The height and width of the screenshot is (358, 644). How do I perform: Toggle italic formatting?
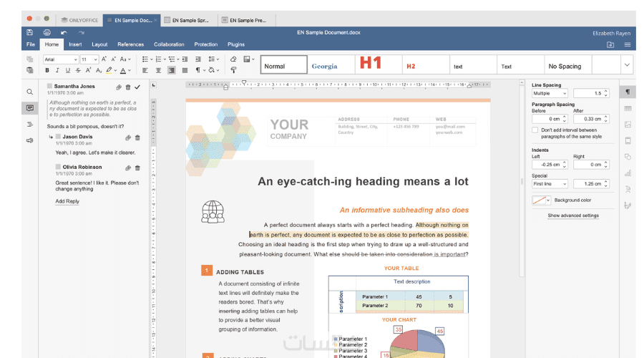point(57,70)
